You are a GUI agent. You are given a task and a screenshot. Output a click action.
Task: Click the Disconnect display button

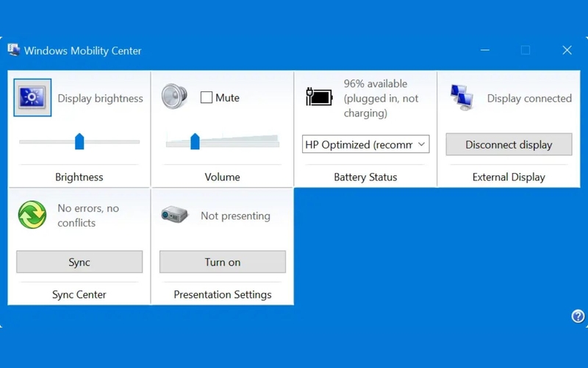pyautogui.click(x=509, y=144)
